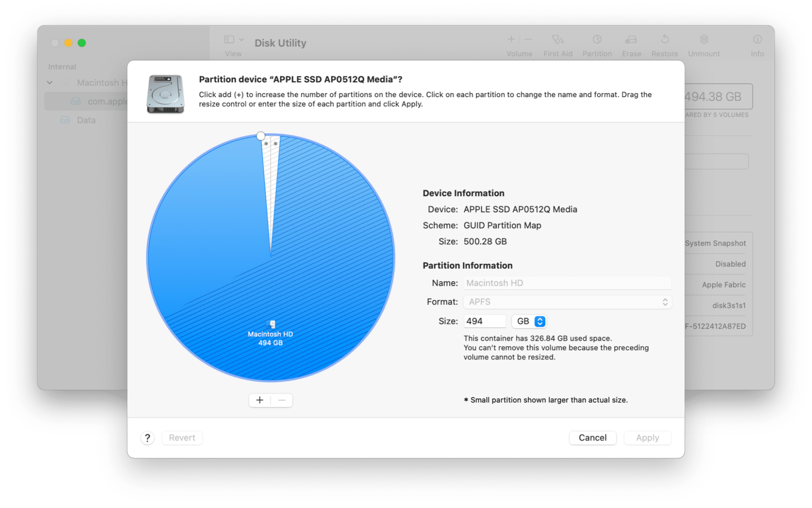Click the Name field showing Macintosh HD
This screenshot has width=812, height=508.
pos(567,283)
